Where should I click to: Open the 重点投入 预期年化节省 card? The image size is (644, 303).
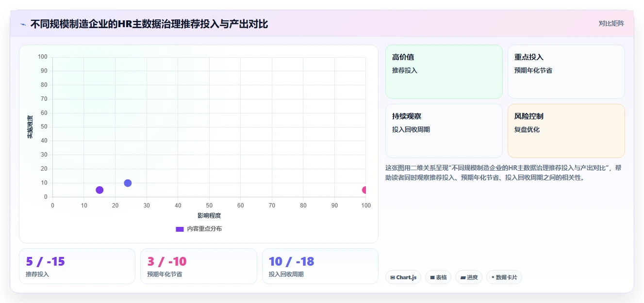(566, 72)
